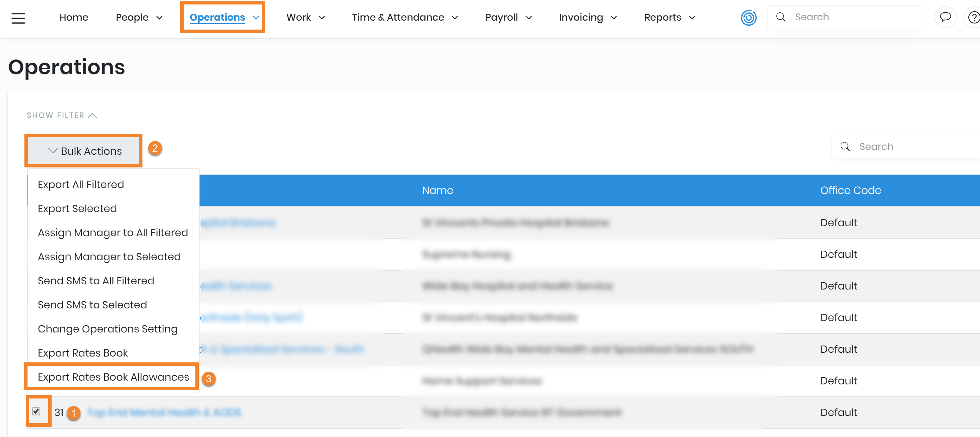
Task: Toggle the checkbox for row 31
Action: pos(36,411)
